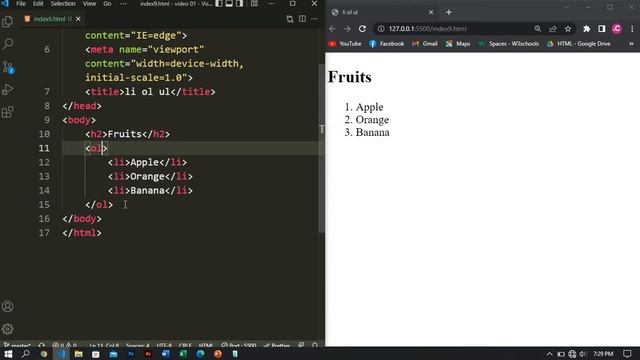Open the Source Control view
Viewport: 640px width, 360px height.
(x=7, y=67)
